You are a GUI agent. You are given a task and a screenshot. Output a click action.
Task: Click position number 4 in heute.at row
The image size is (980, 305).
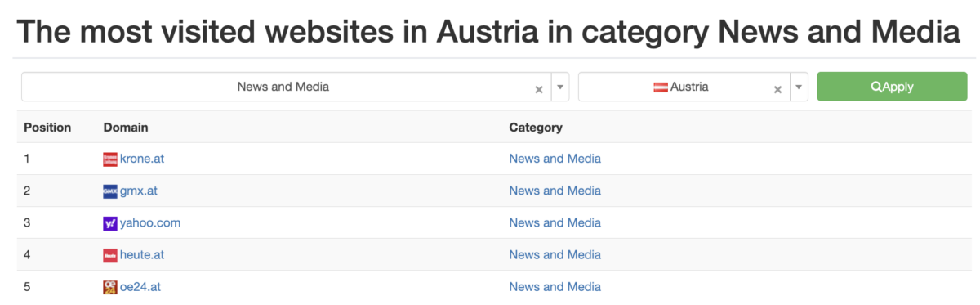point(27,255)
